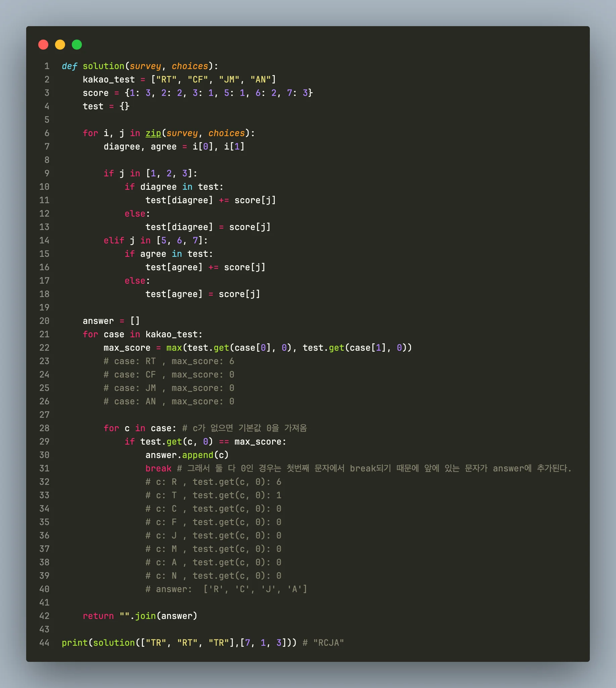Click the break keyword on line 31
This screenshot has width=616, height=688.
pos(158,468)
